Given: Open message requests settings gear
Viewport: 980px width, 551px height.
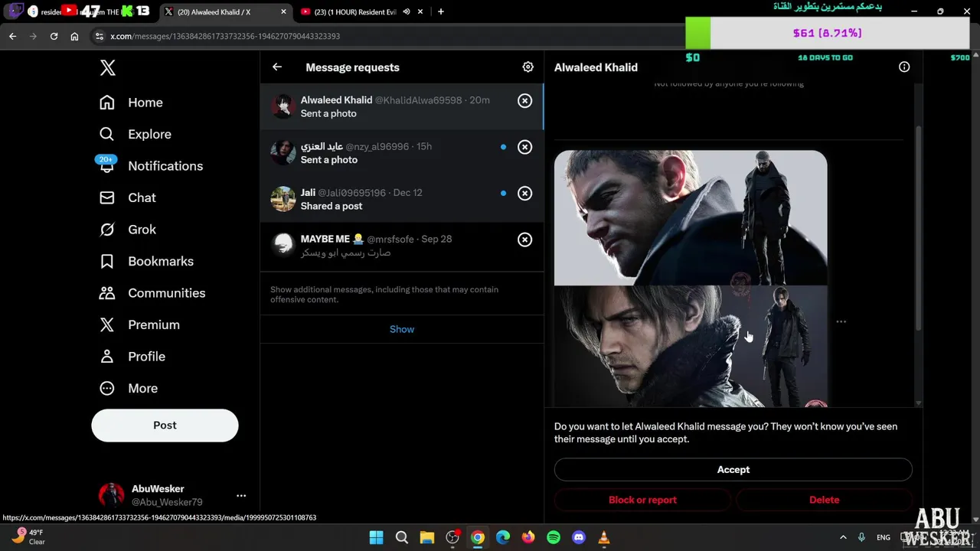Looking at the screenshot, I should (528, 67).
